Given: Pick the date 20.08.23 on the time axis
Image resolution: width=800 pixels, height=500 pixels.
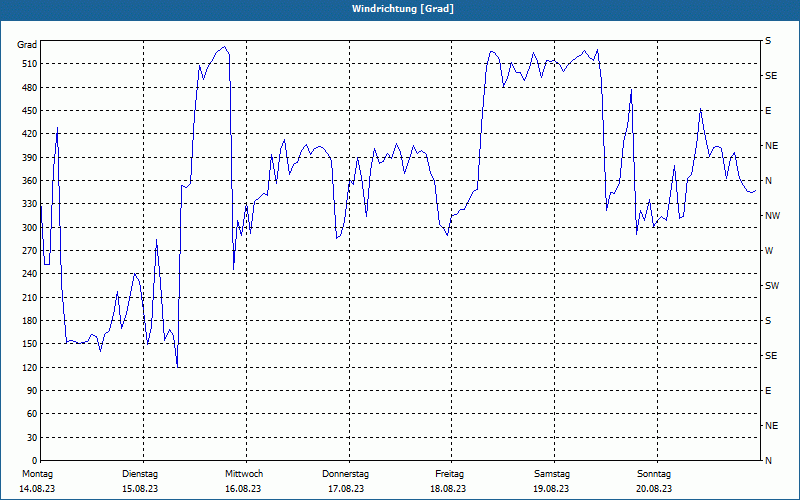Looking at the screenshot, I should [654, 489].
